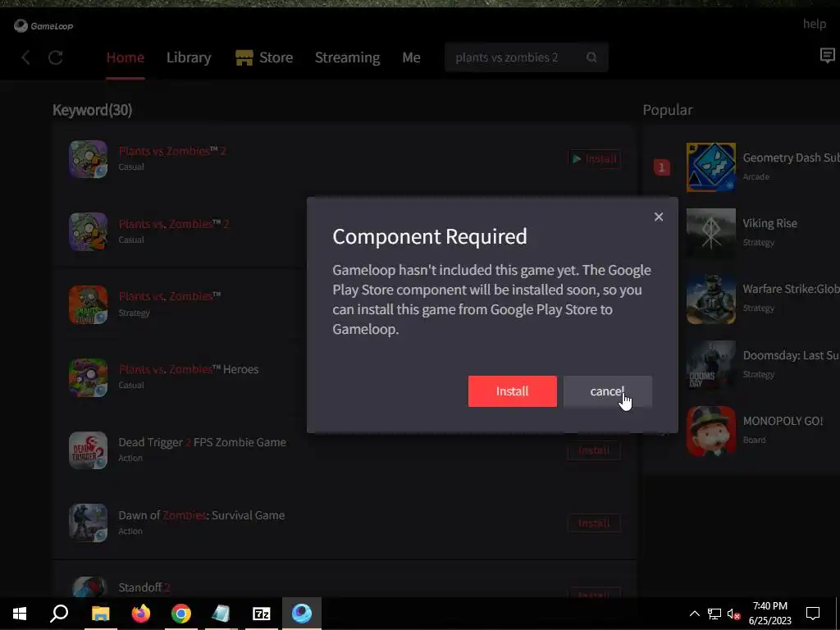The width and height of the screenshot is (840, 630).
Task: Open the Me tab
Action: point(411,57)
